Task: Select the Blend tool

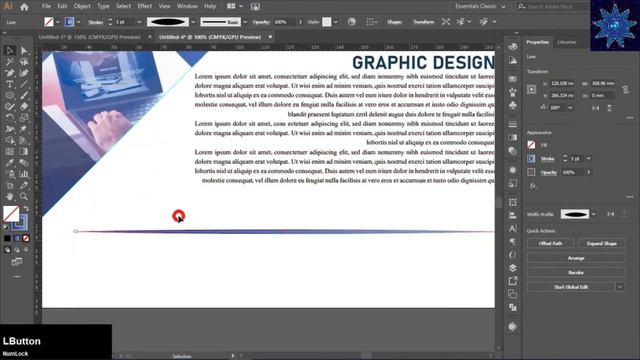Action: (24, 163)
